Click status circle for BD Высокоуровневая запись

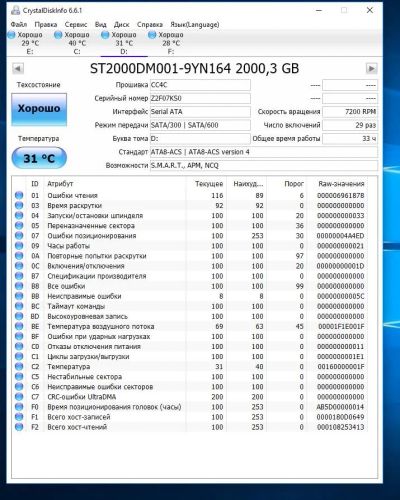coord(19,316)
